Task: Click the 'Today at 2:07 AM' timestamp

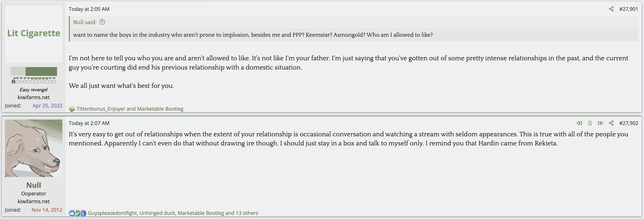Action: [x=89, y=123]
